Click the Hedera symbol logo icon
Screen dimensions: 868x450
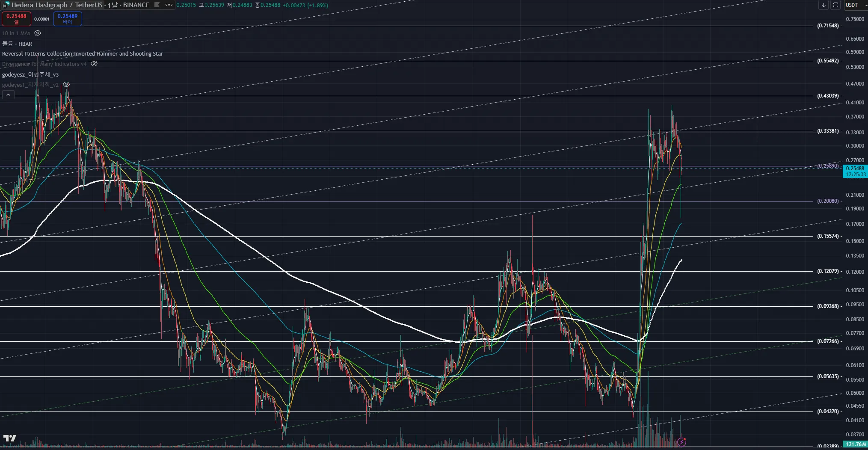(6, 5)
